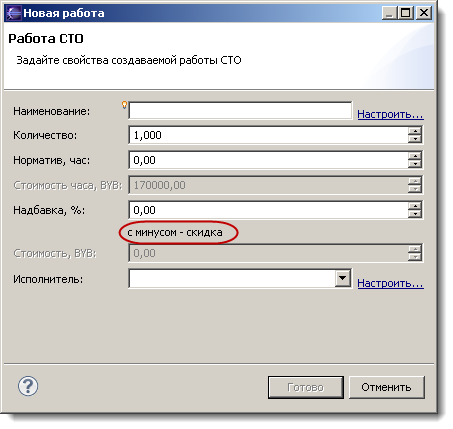
Task: Click the Надбавка, % input field
Action: point(268,210)
